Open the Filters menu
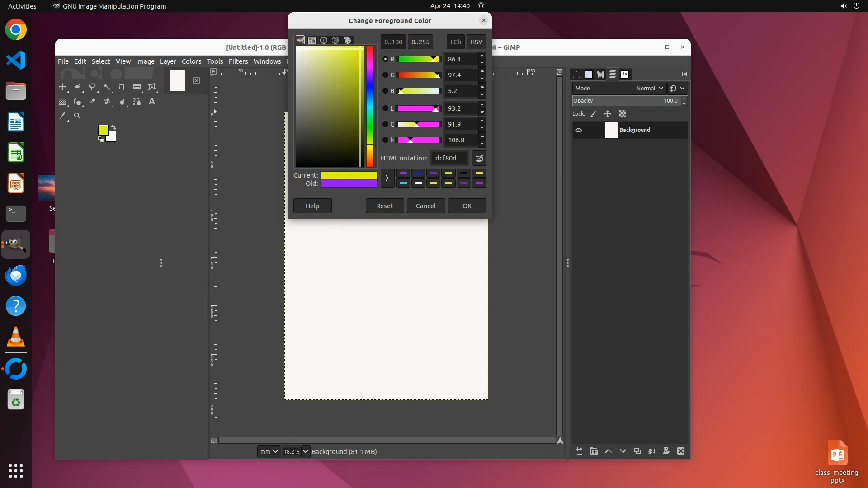 pyautogui.click(x=238, y=61)
